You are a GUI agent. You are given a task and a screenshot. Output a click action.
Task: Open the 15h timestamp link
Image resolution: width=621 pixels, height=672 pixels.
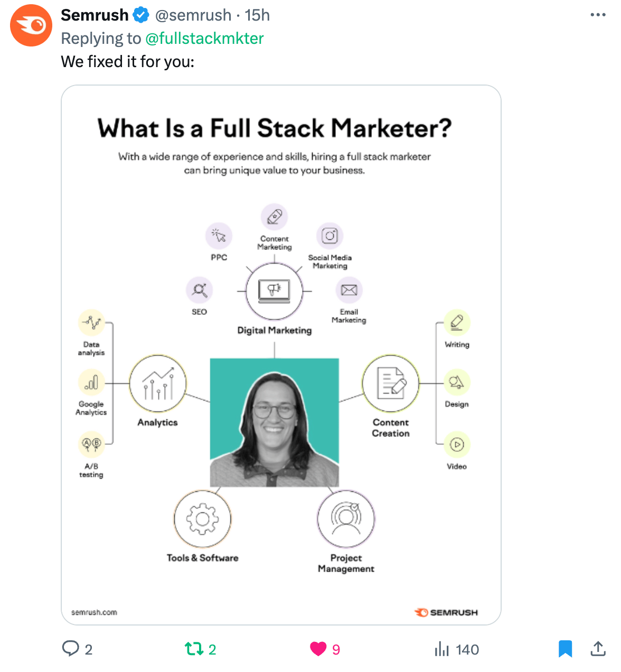(x=257, y=15)
